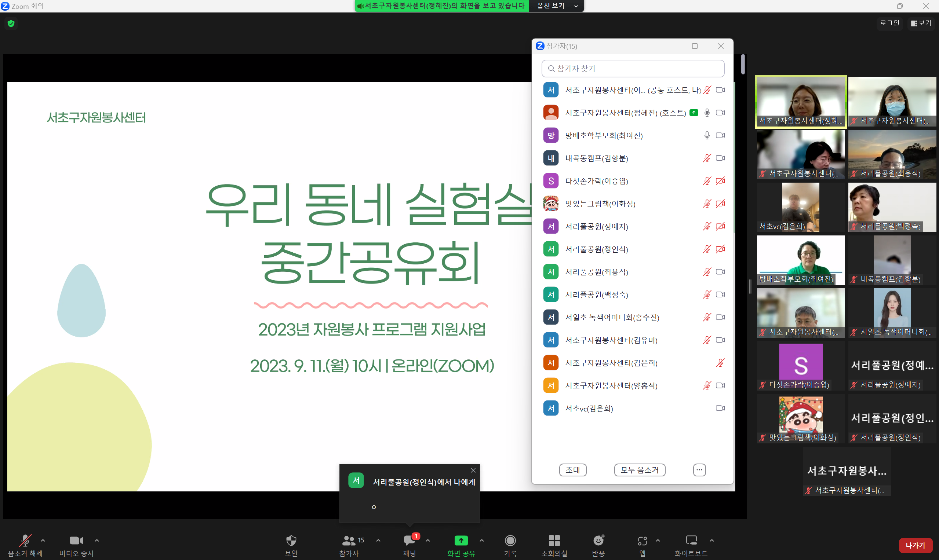Viewport: 939px width, 560px height.
Task: Open the Chat (채팅) icon with notification
Action: tap(409, 541)
